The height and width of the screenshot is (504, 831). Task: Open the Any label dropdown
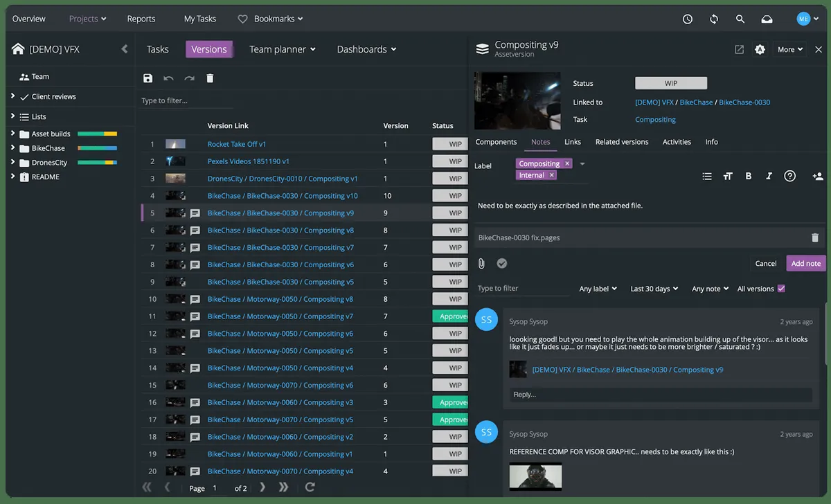coord(597,289)
